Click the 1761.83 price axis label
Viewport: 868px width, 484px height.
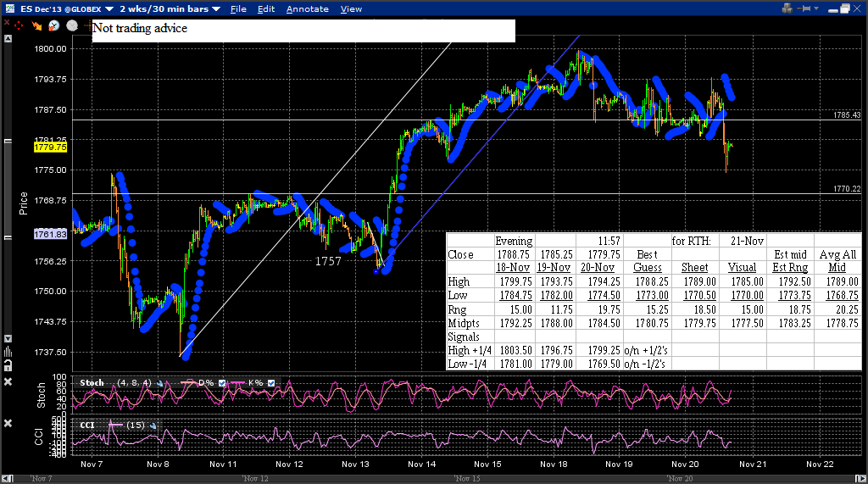(x=50, y=234)
